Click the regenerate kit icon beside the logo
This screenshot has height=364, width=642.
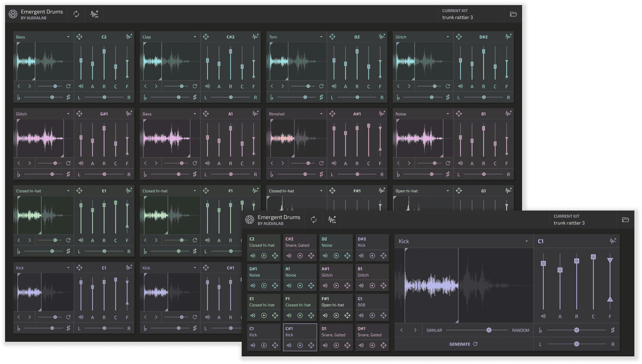pyautogui.click(x=314, y=219)
